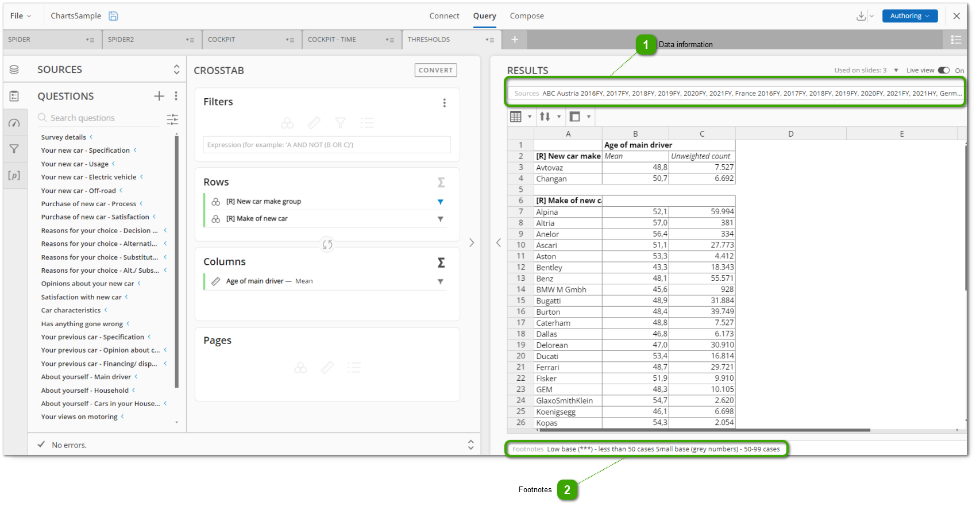Collapse the crosstab panel with right arrow
This screenshot has width=980, height=506.
point(472,243)
